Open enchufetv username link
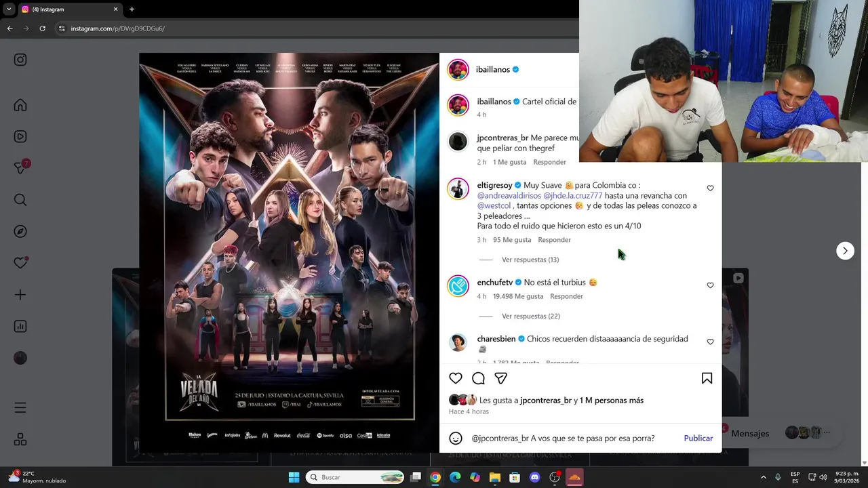This screenshot has width=868, height=488. (495, 282)
